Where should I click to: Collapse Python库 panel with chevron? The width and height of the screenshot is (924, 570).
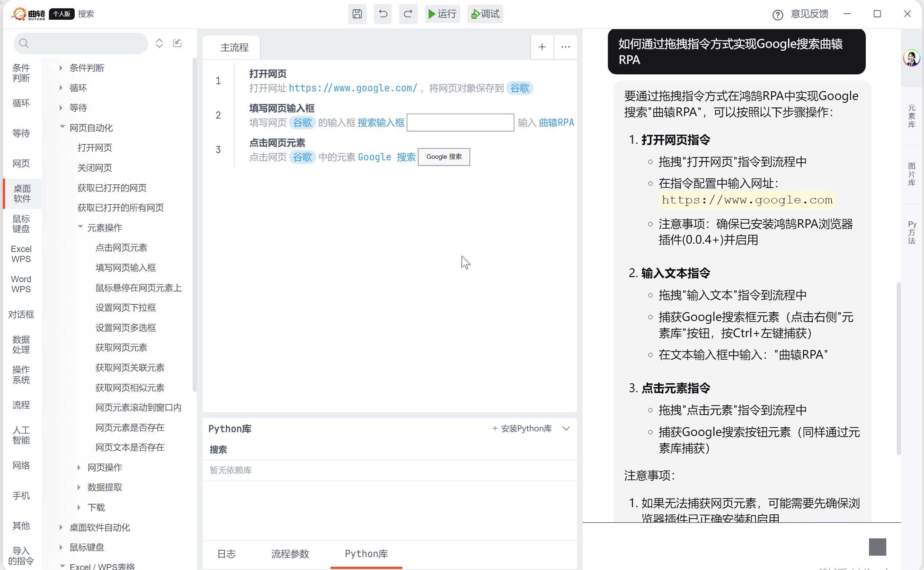pyautogui.click(x=566, y=428)
